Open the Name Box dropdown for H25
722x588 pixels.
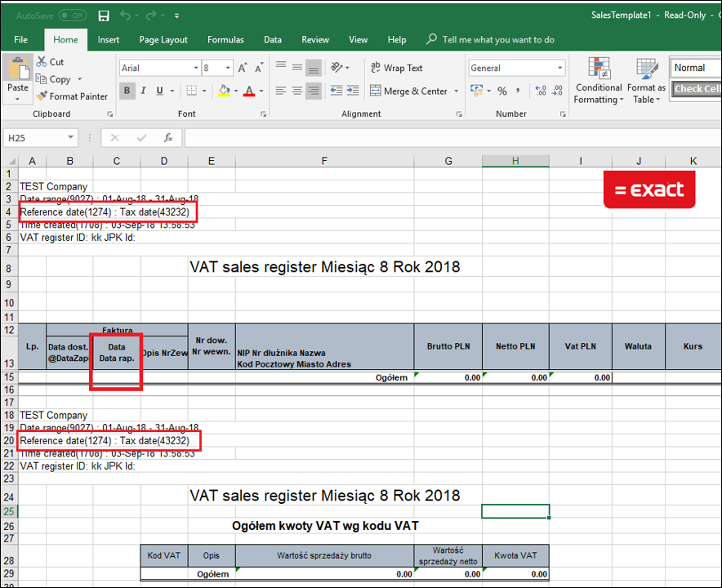(x=72, y=138)
